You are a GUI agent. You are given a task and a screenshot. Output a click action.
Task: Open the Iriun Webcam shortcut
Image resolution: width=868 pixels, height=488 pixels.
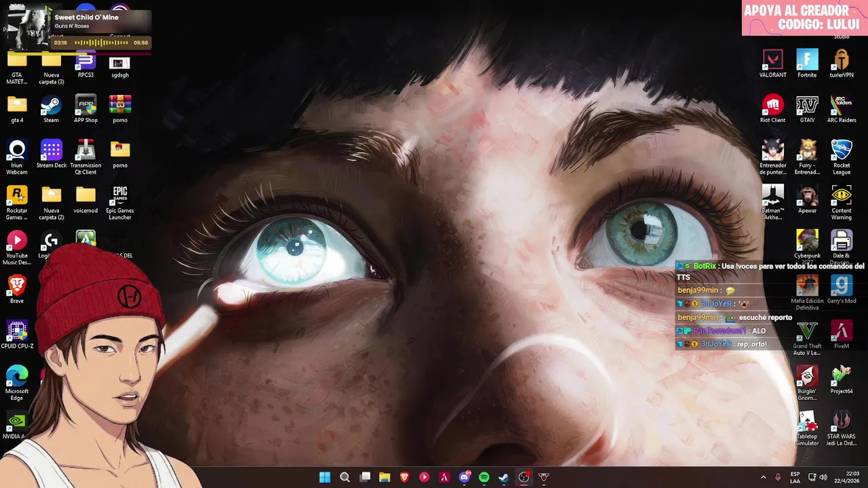(17, 157)
